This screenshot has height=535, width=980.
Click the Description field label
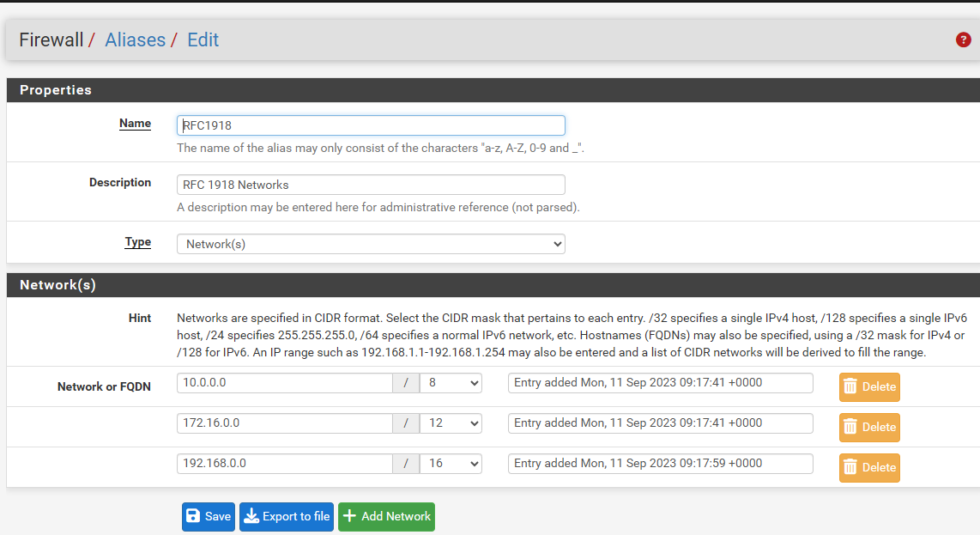[x=120, y=183]
